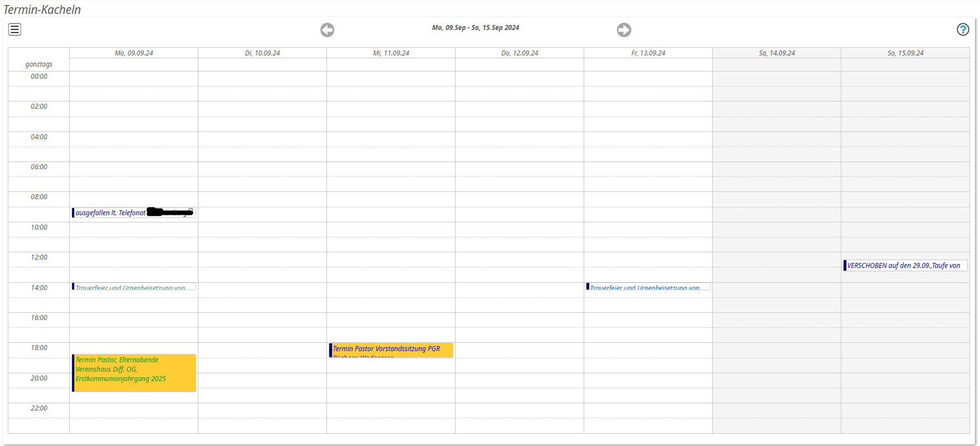Open the hamburger menu icon
The width and height of the screenshot is (980, 446).
click(x=15, y=29)
